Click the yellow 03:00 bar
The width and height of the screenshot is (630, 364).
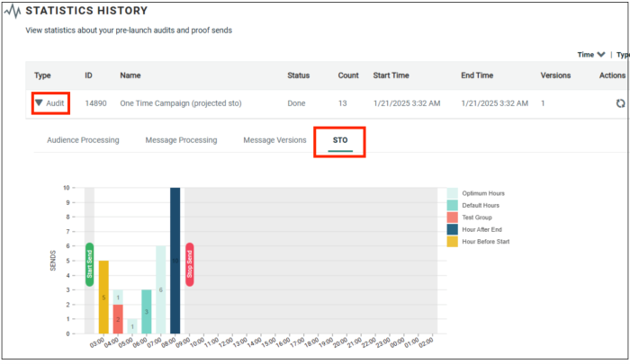[103, 297]
